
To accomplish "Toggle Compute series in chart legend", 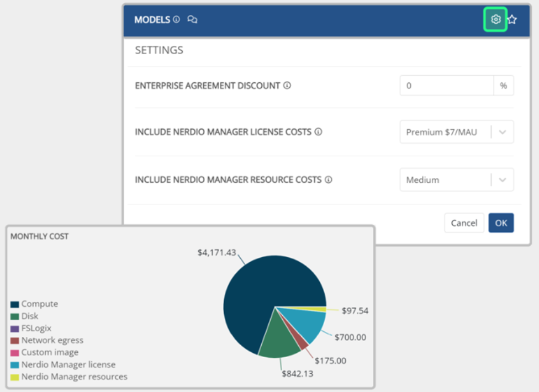I will [x=39, y=304].
